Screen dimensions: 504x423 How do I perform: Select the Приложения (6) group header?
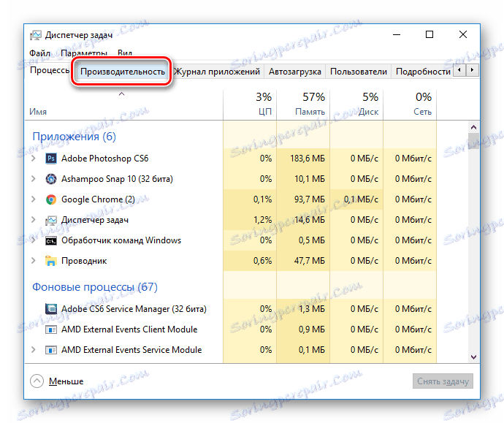click(74, 137)
